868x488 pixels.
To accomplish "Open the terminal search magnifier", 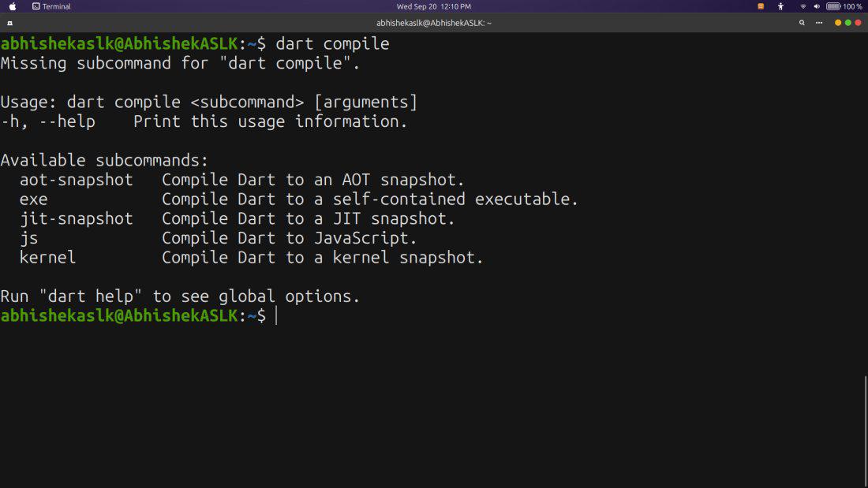I will 802,23.
